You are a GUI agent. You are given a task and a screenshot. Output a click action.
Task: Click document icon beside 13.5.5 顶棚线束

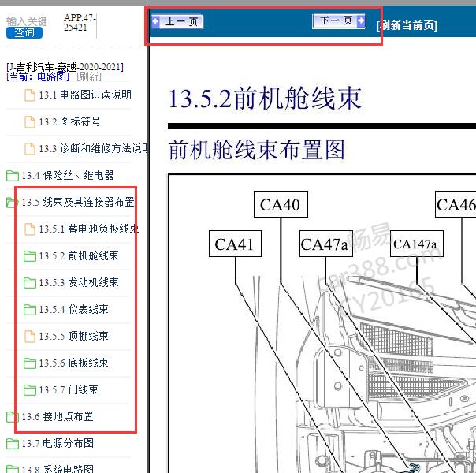[x=30, y=336]
